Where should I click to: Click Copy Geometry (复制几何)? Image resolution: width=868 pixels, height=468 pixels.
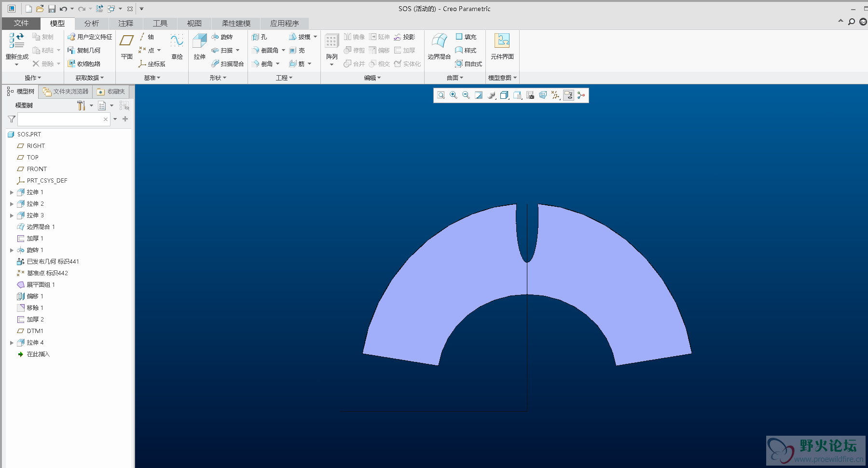(84, 50)
